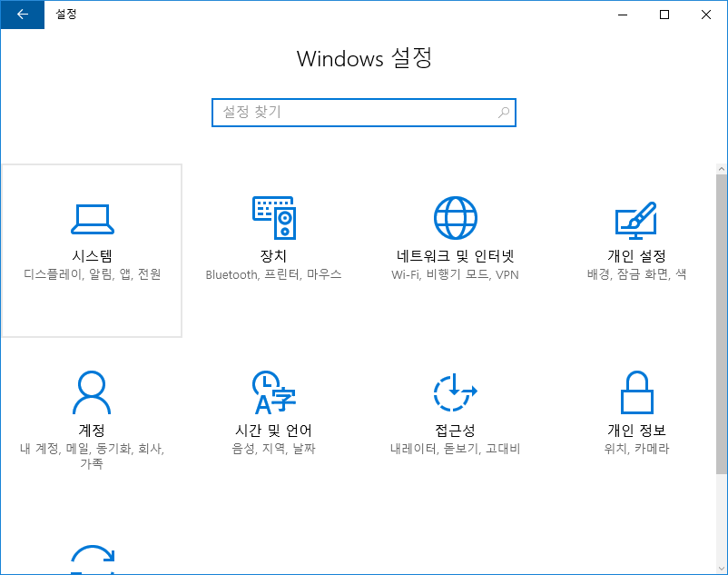Click the 접근성 title text
This screenshot has height=575, width=728.
pos(455,430)
